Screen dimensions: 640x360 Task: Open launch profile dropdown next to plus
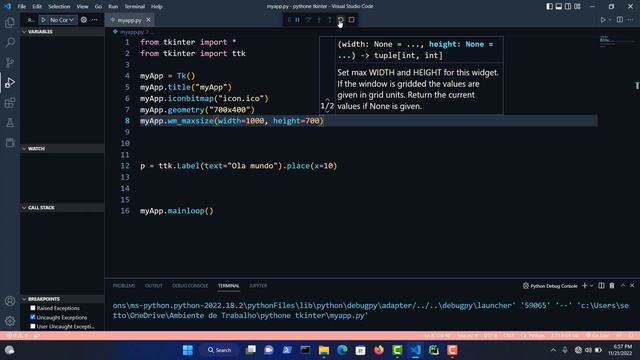(591, 286)
